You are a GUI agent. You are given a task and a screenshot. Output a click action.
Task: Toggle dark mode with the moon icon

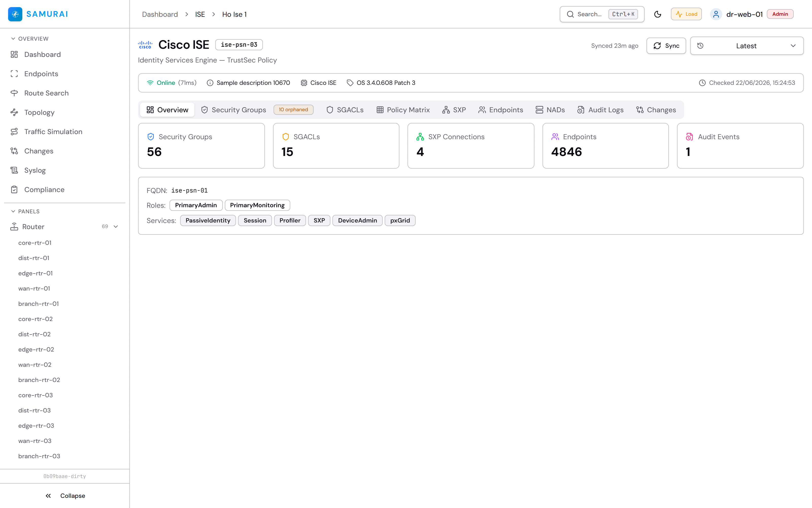click(x=658, y=14)
